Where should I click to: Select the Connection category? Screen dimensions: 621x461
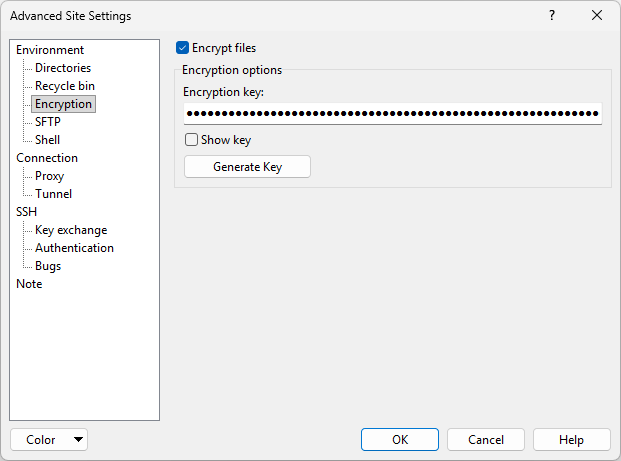point(47,158)
